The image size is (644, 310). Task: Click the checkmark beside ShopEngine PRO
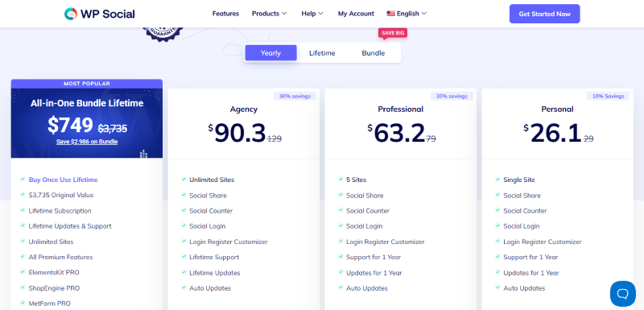(23, 287)
